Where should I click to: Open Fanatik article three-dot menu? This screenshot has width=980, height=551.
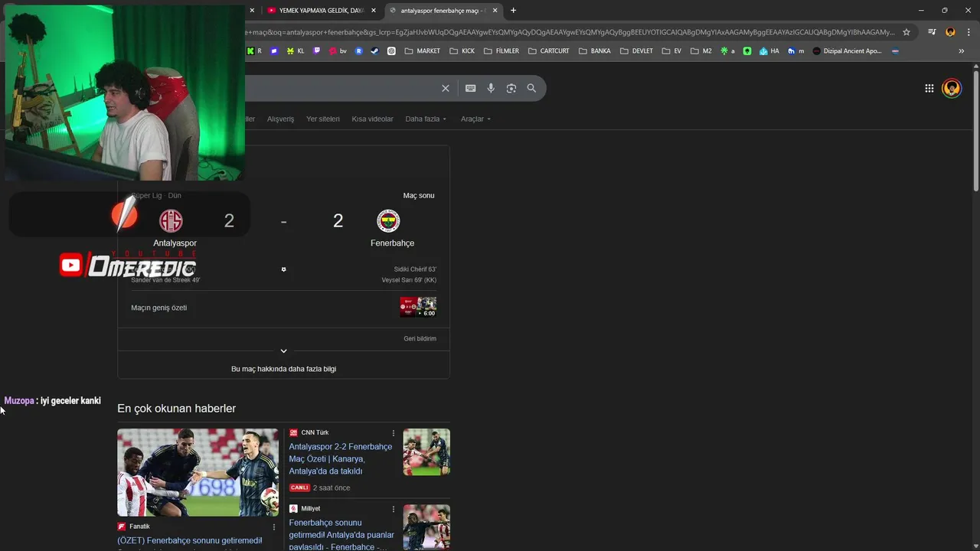coord(273,527)
